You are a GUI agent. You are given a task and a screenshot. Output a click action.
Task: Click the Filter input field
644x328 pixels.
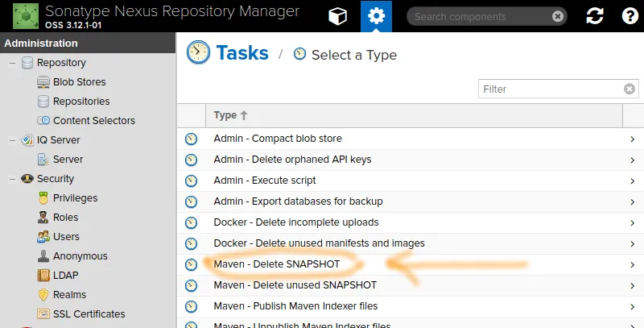pyautogui.click(x=551, y=89)
